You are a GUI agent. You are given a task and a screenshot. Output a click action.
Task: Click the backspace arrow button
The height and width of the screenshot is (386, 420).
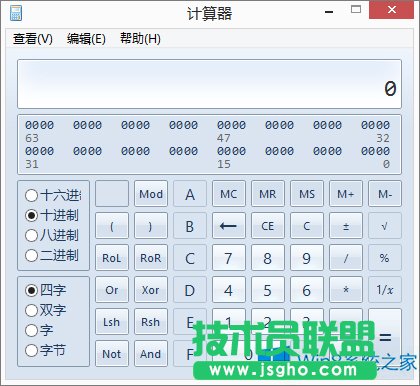(x=229, y=226)
